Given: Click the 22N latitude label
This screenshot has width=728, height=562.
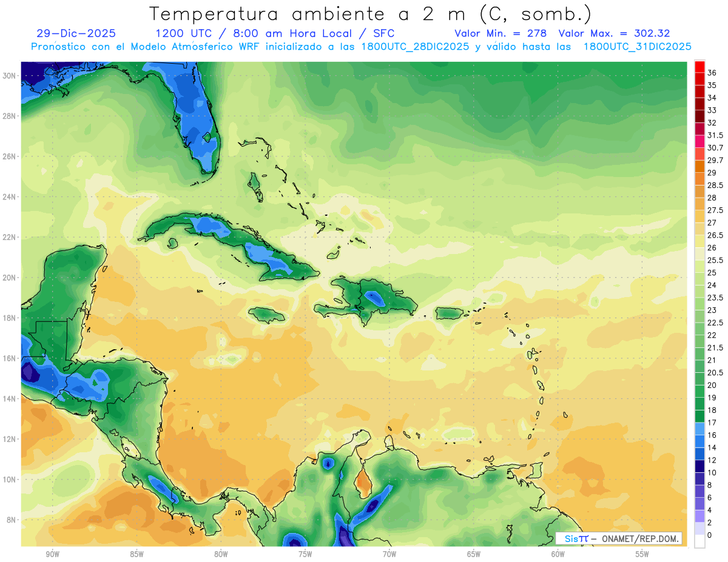Looking at the screenshot, I should tap(10, 237).
